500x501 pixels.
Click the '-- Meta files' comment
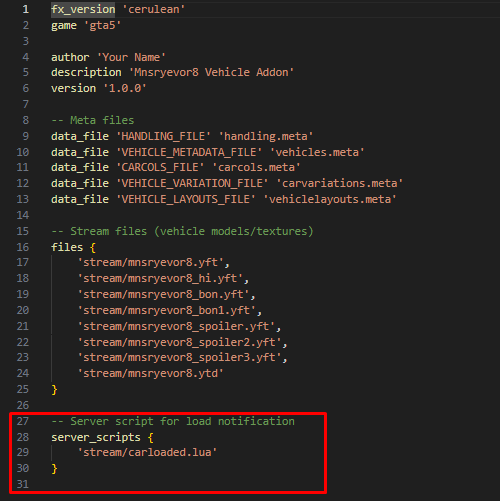[93, 120]
